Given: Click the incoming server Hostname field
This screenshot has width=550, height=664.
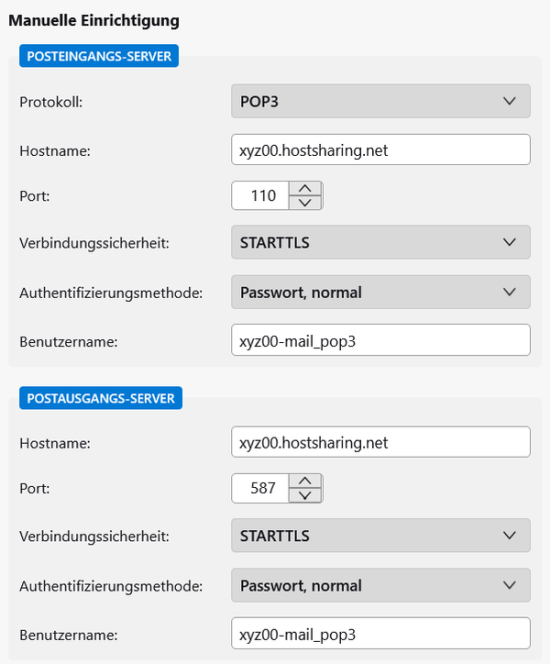Looking at the screenshot, I should [381, 150].
